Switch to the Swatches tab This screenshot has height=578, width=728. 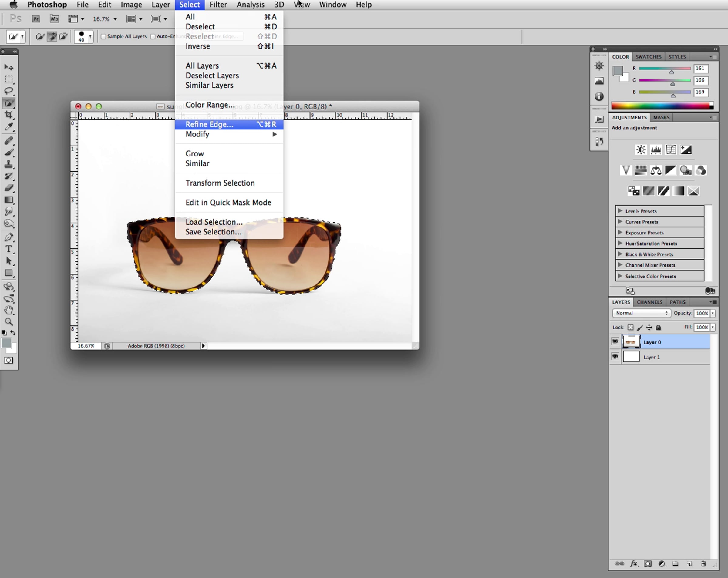648,57
